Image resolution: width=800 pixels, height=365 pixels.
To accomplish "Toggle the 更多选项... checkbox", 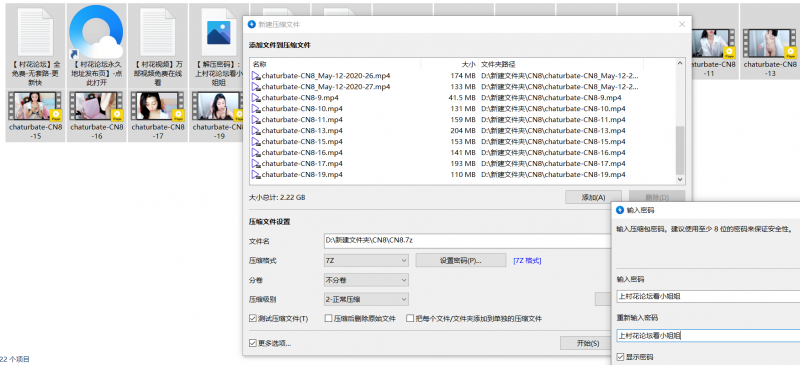I will tap(253, 344).
